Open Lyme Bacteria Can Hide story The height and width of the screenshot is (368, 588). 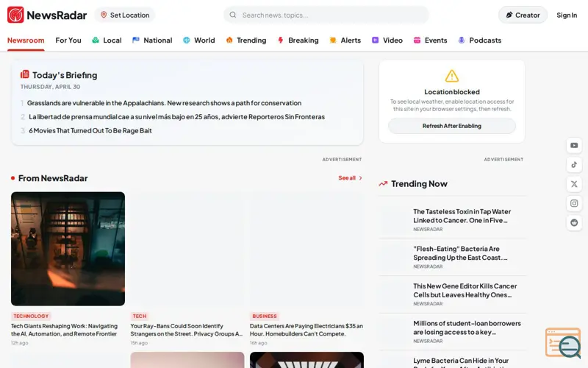click(x=461, y=361)
